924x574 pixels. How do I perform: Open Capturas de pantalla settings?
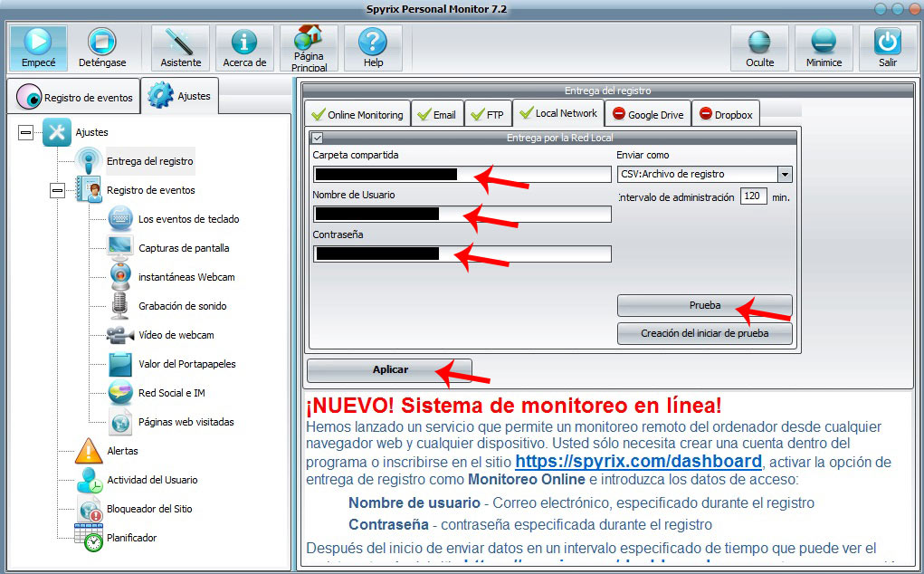click(184, 248)
